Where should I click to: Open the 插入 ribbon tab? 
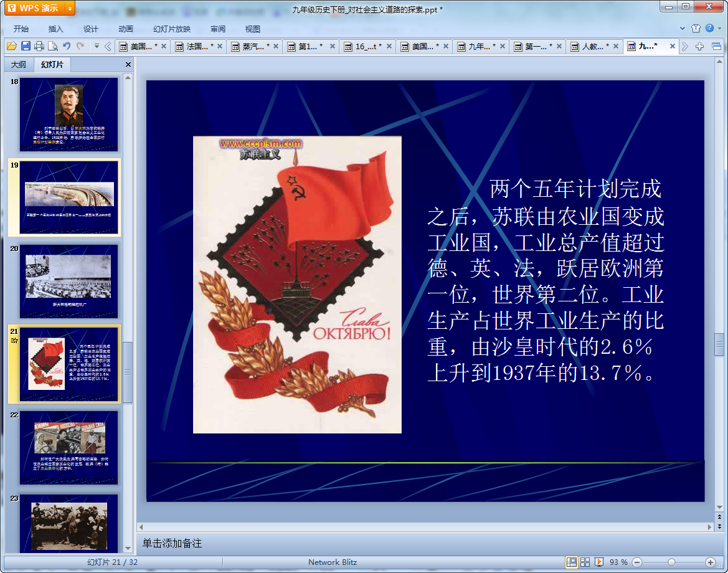click(55, 29)
